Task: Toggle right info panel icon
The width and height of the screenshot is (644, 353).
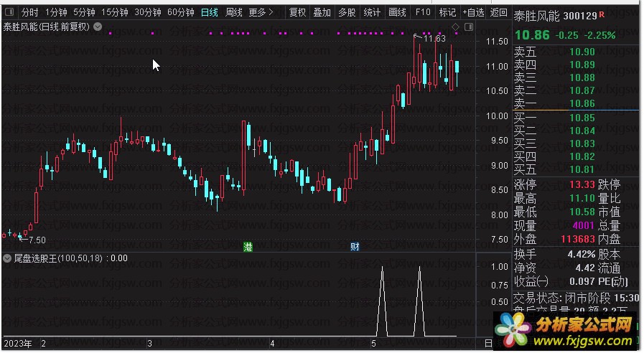Action: coord(469,27)
